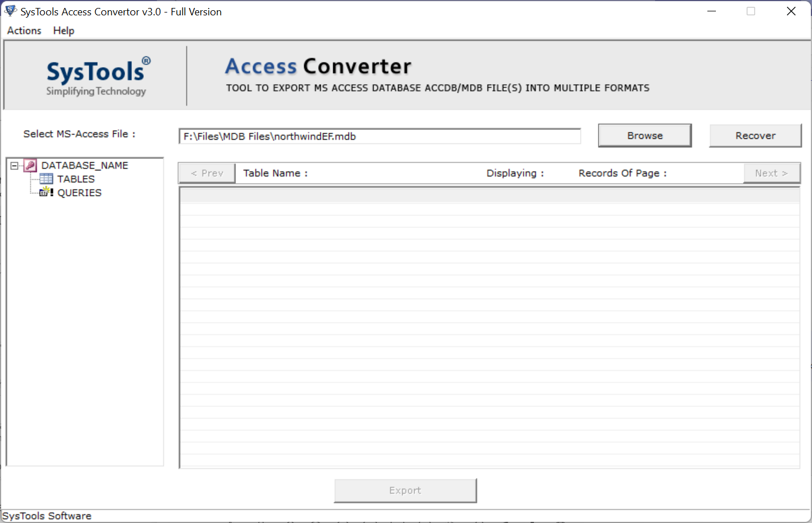This screenshot has width=812, height=523.
Task: Click the Next page button
Action: pos(772,173)
